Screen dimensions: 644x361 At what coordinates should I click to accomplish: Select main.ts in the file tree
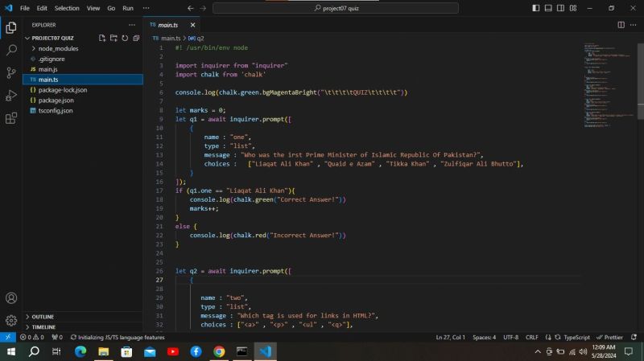(83, 80)
